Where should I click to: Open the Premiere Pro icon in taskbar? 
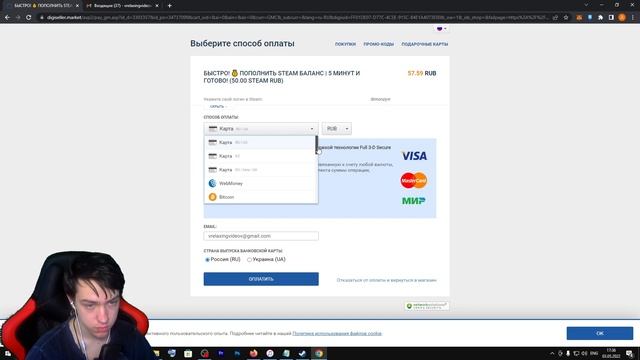pyautogui.click(x=221, y=353)
